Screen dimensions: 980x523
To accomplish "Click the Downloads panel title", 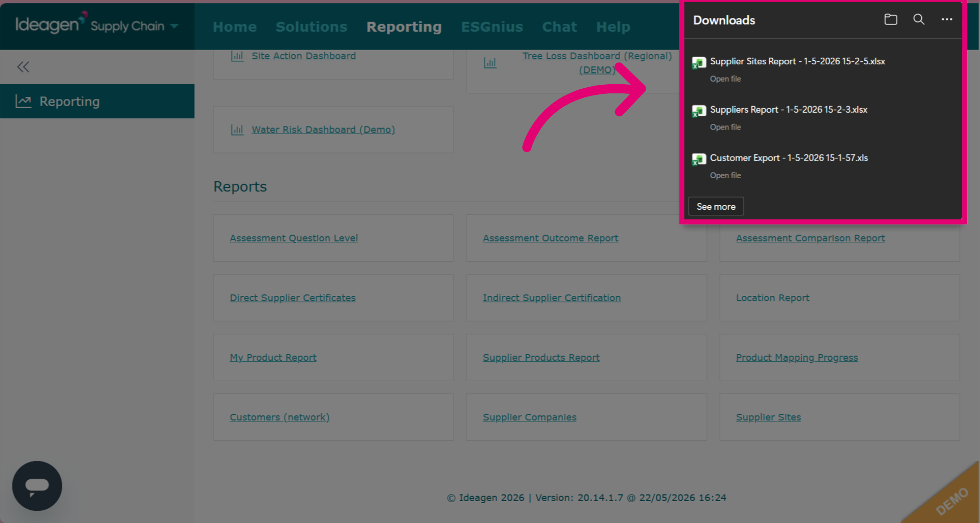I will pyautogui.click(x=724, y=20).
